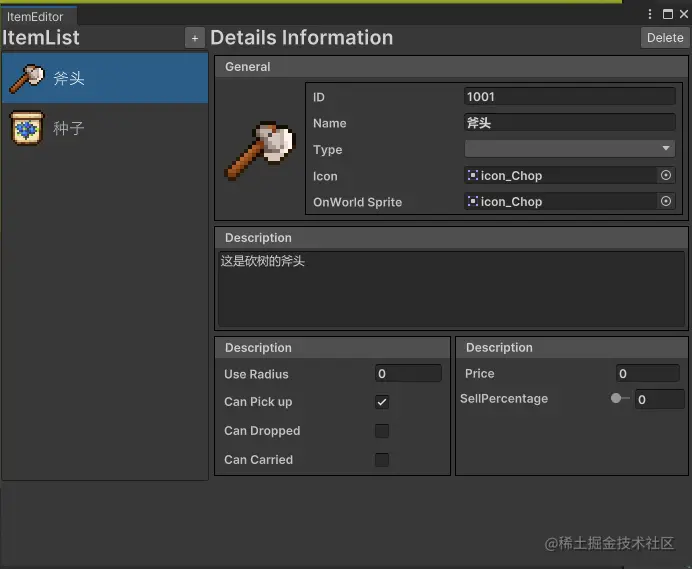This screenshot has height=569, width=692.
Task: Select the 斧头 item in the list
Action: [105, 78]
